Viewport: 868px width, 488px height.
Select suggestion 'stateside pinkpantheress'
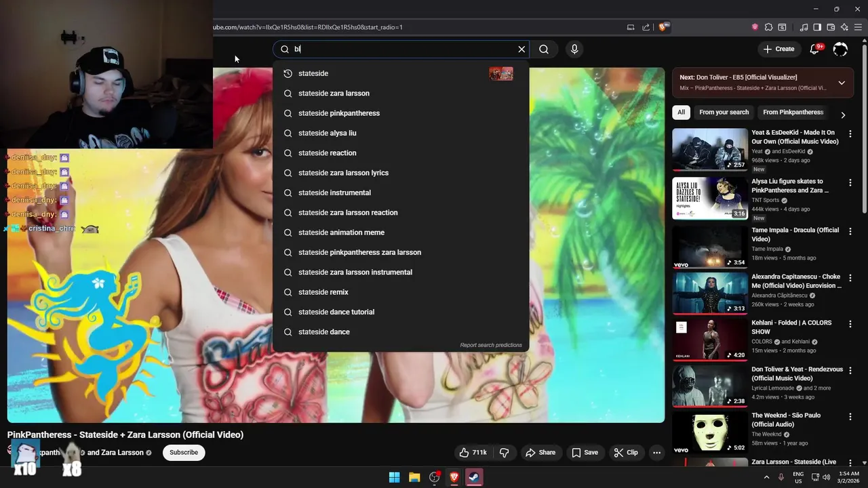coord(400,113)
